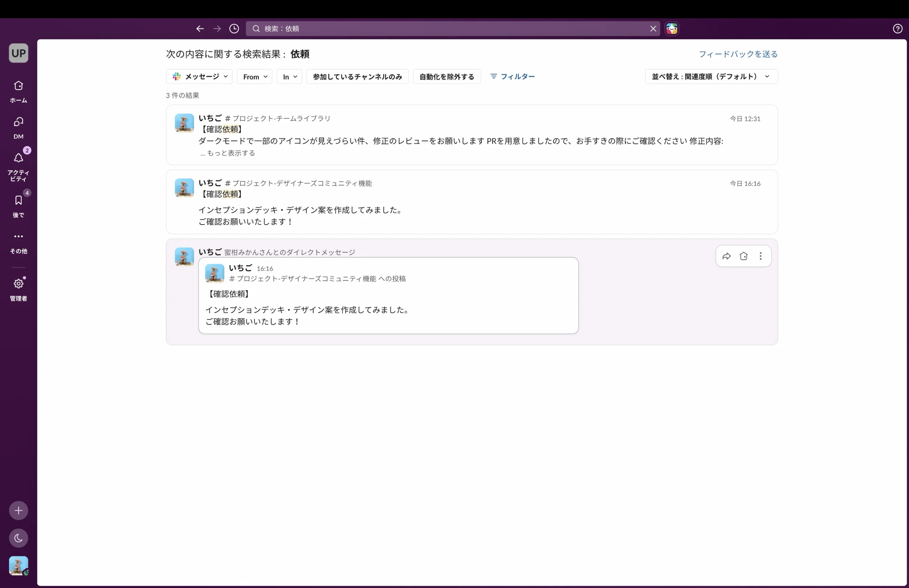The image size is (909, 588).
Task: Open 管理者 gear in sidebar
Action: [x=18, y=290]
